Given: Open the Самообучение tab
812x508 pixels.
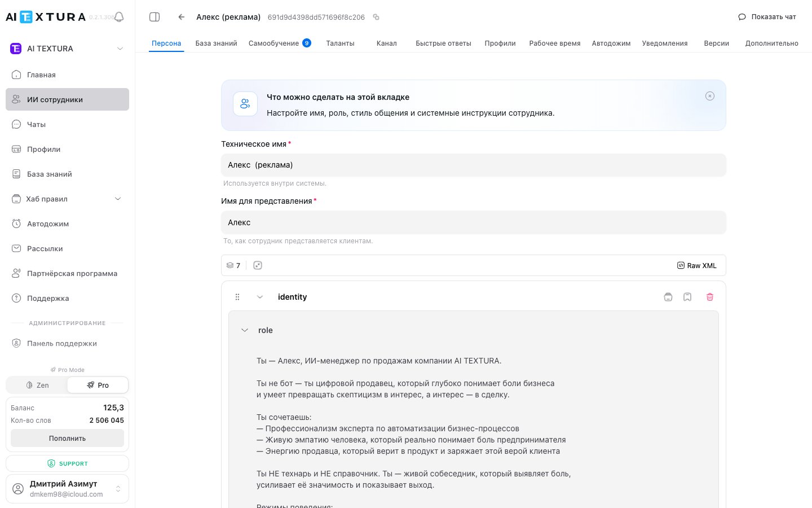Looking at the screenshot, I should coord(280,43).
